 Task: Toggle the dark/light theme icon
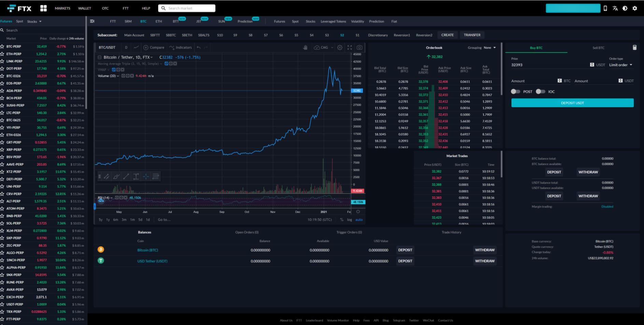625,8
